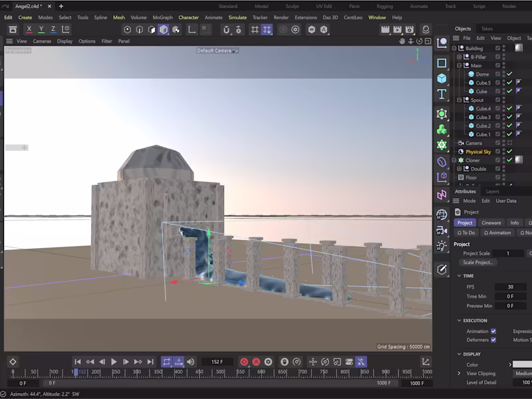Select the Cube primitive in side palette

442,78
